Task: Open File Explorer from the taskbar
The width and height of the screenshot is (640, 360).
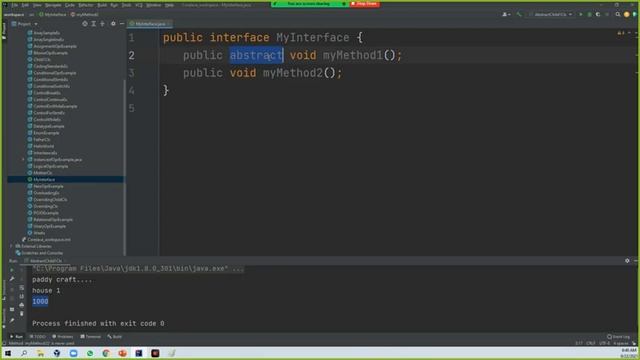Action: (x=40, y=353)
